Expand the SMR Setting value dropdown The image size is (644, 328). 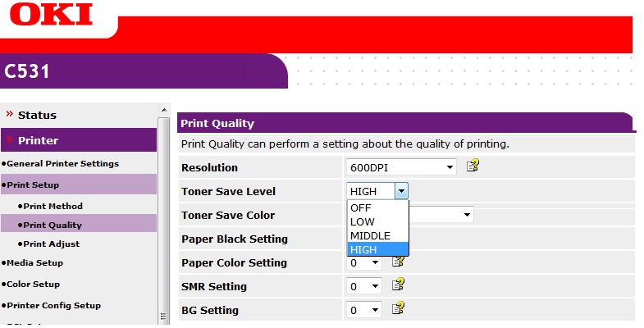364,286
